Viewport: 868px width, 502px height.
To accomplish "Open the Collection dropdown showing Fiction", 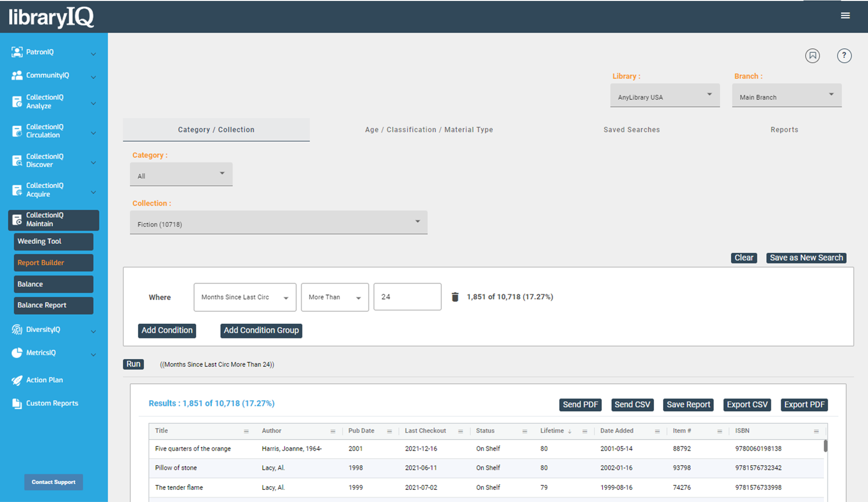I will [x=278, y=222].
